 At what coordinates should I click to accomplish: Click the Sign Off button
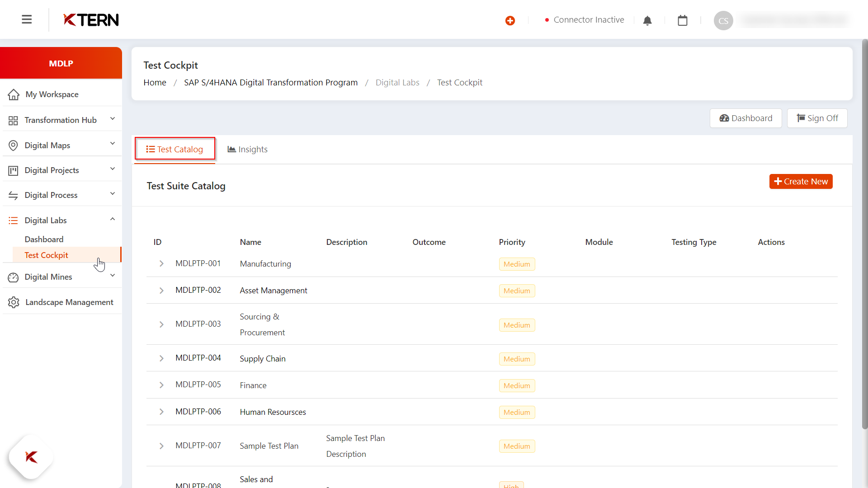817,118
